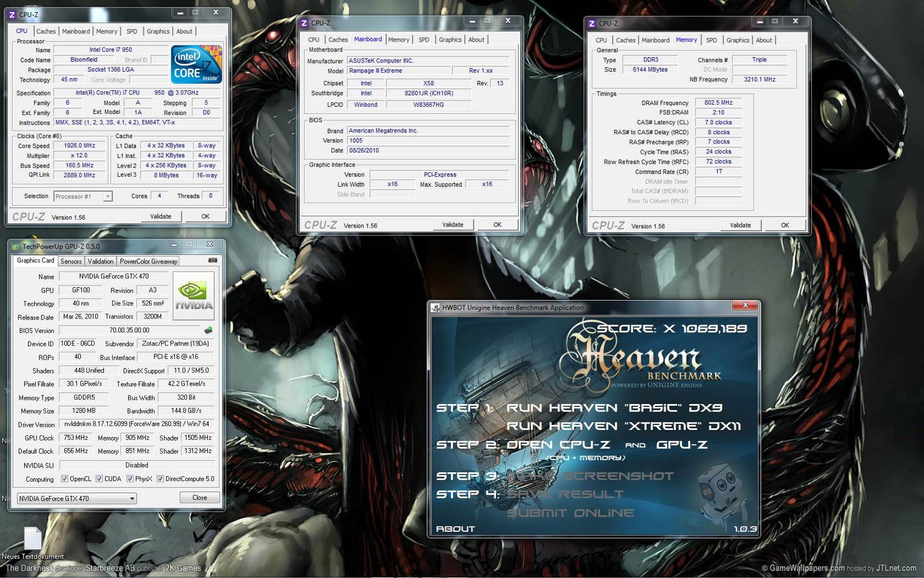924x578 pixels.
Task: Toggle the CUDA checkbox
Action: 99,479
